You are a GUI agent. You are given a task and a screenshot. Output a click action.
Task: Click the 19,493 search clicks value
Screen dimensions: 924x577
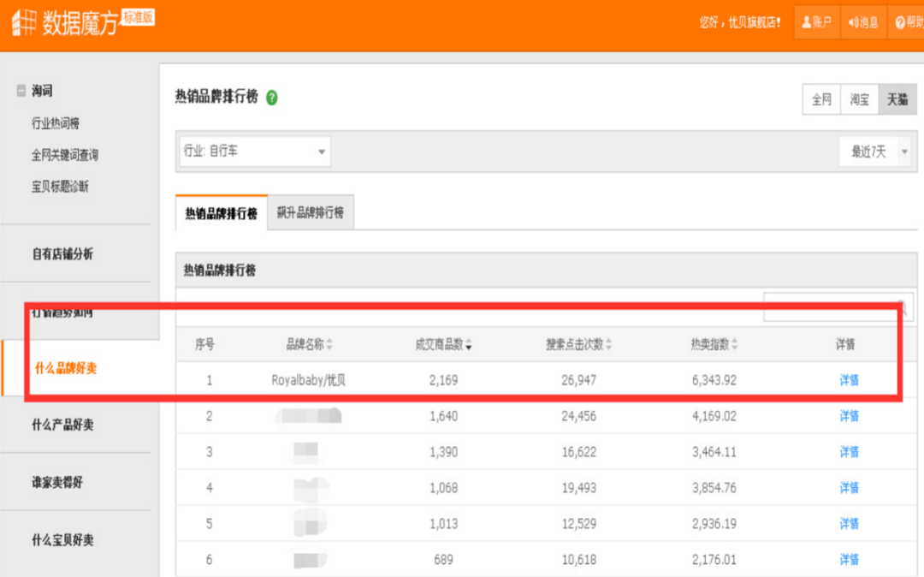[578, 488]
